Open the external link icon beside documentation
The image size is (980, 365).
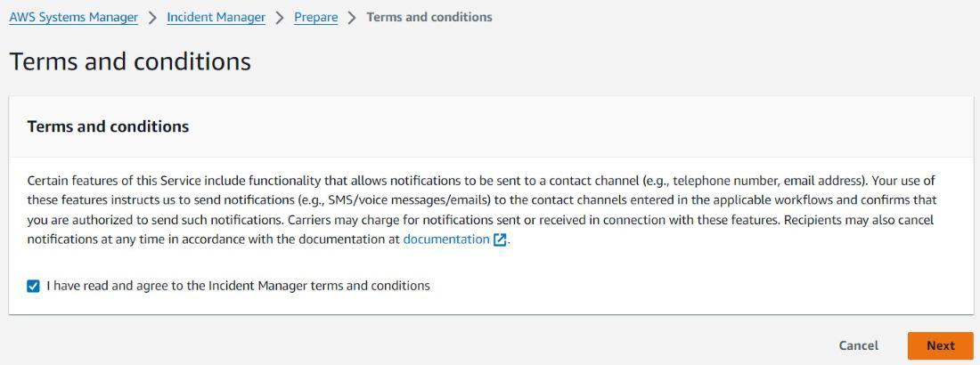point(500,239)
